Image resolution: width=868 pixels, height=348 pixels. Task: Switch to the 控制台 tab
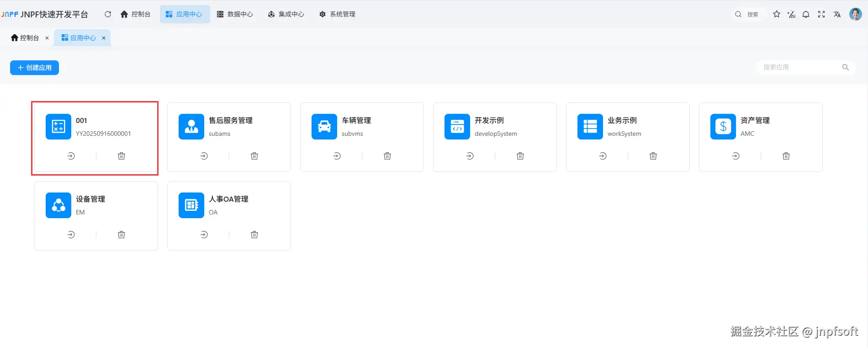coord(25,38)
